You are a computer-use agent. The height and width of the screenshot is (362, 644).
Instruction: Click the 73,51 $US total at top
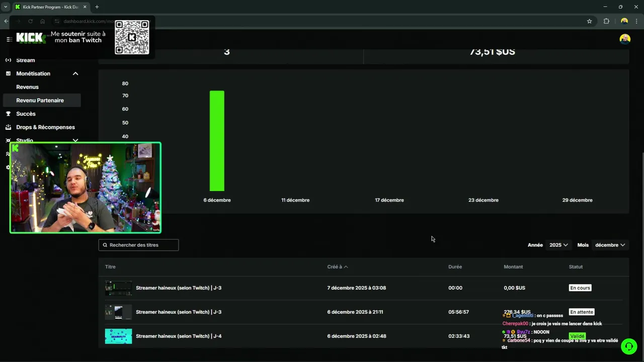click(492, 52)
